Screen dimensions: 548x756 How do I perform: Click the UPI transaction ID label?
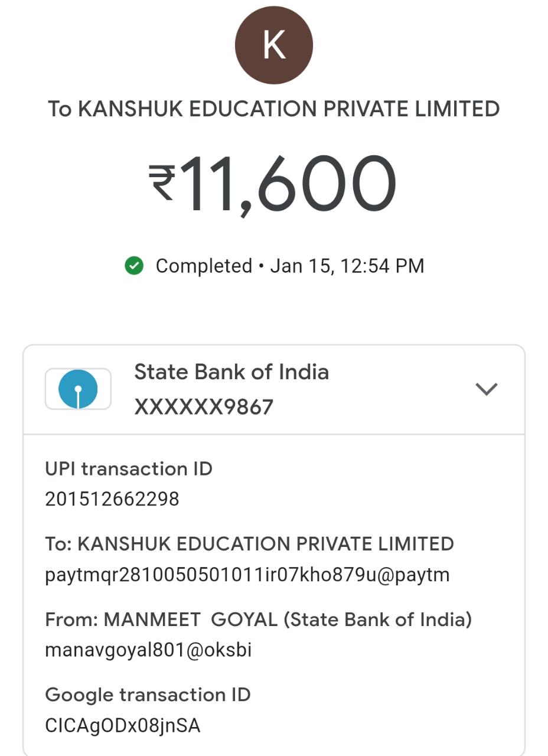point(129,469)
